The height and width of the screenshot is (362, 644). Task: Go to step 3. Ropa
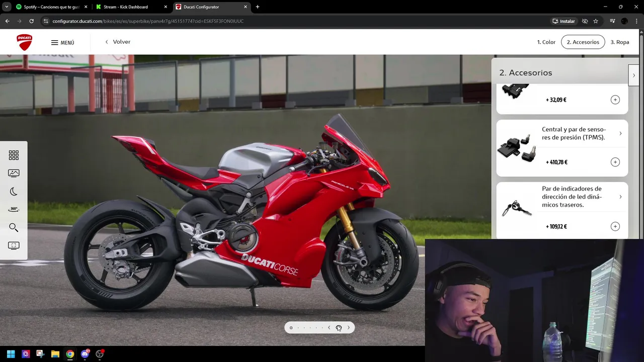[x=619, y=42]
